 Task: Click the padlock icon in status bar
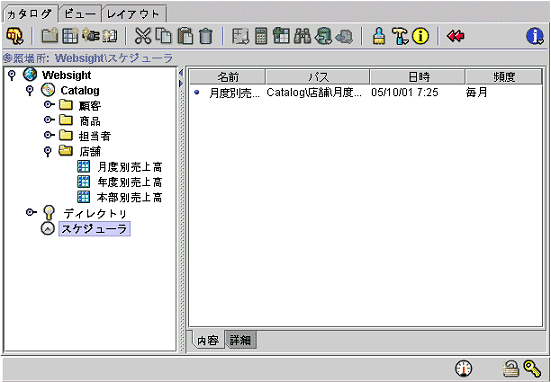tap(510, 369)
